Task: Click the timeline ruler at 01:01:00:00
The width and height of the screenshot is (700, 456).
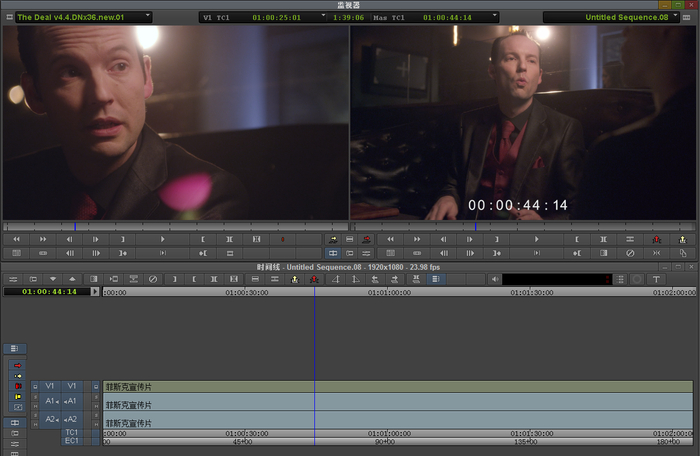Action: click(x=389, y=293)
